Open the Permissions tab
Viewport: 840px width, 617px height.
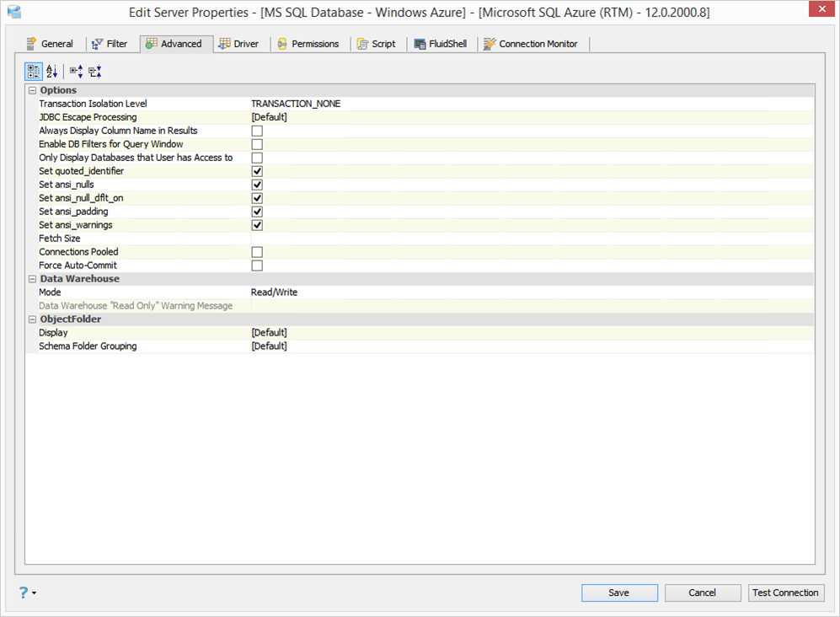[x=308, y=44]
